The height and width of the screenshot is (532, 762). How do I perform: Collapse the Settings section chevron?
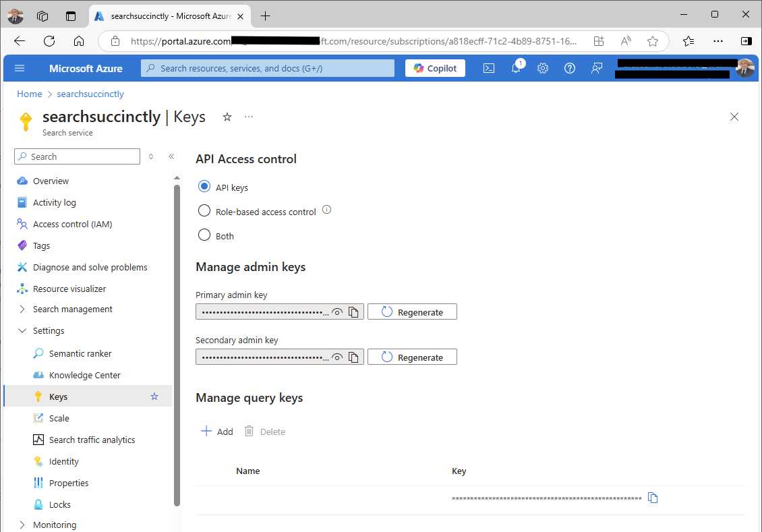(x=23, y=330)
